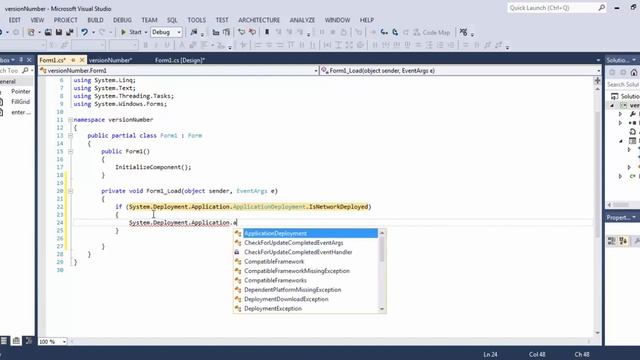Collapse the Form1() constructor outlining block
Screen dimensions: 640x360
(x=70, y=151)
